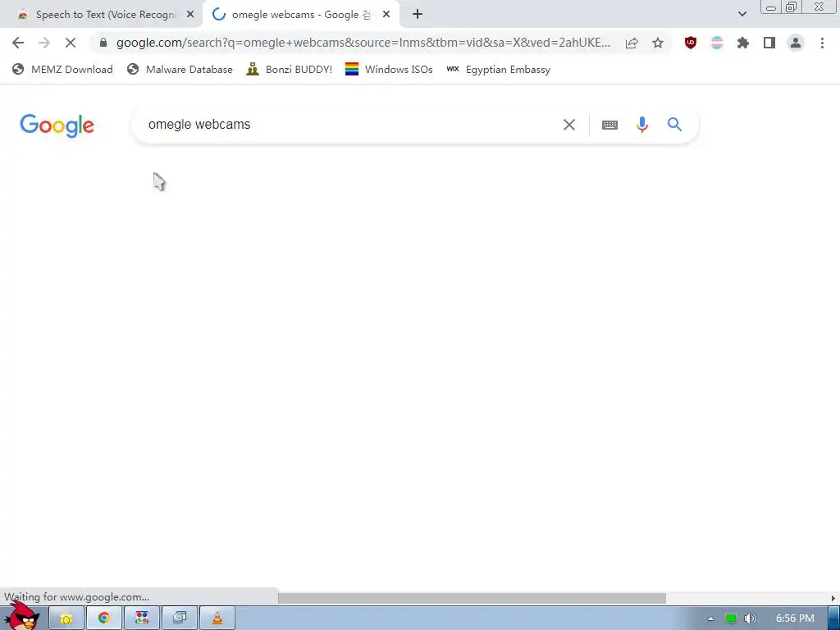This screenshot has height=630, width=840.
Task: Restore down the Chrome window
Action: tap(792, 7)
